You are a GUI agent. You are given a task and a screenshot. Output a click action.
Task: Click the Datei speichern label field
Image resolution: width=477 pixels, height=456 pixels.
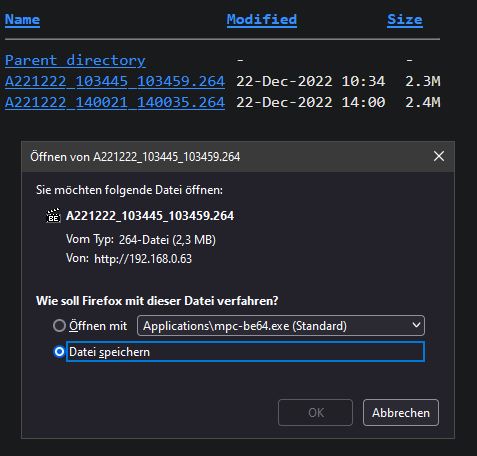[245, 352]
